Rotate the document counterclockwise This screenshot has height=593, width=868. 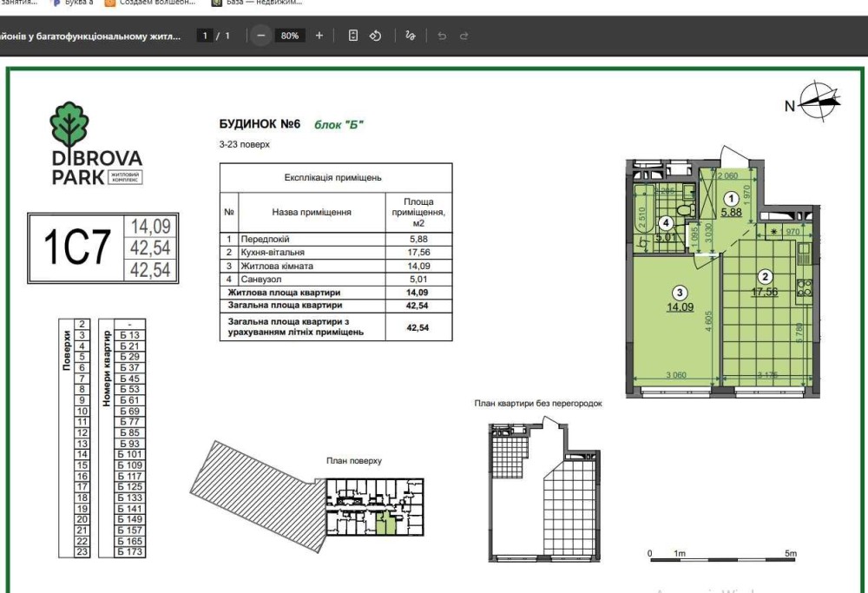(x=376, y=36)
